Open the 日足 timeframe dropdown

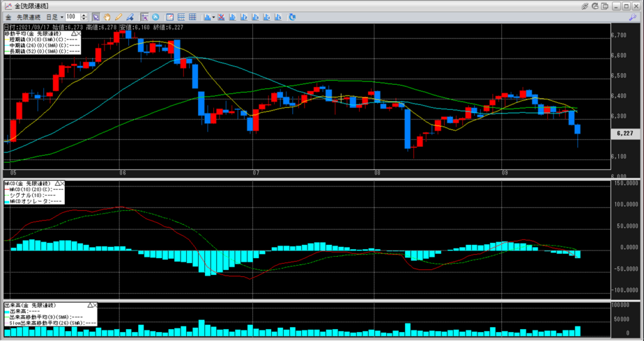point(54,17)
